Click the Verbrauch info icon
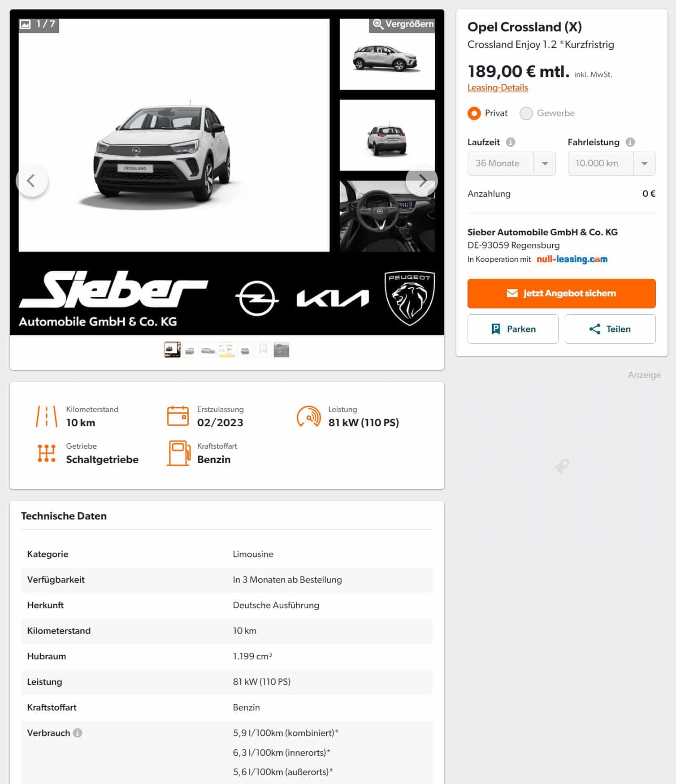The image size is (676, 784). (78, 733)
